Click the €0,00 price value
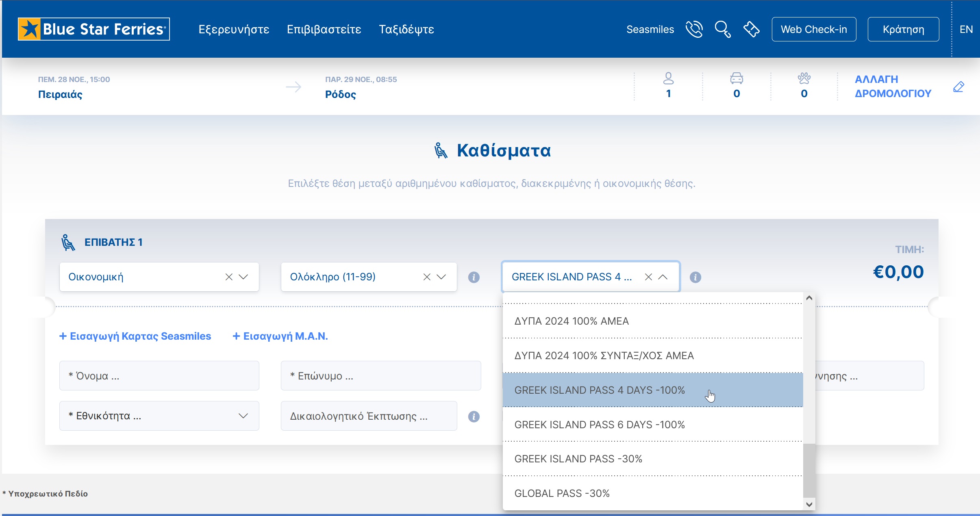The height and width of the screenshot is (516, 980). [898, 272]
